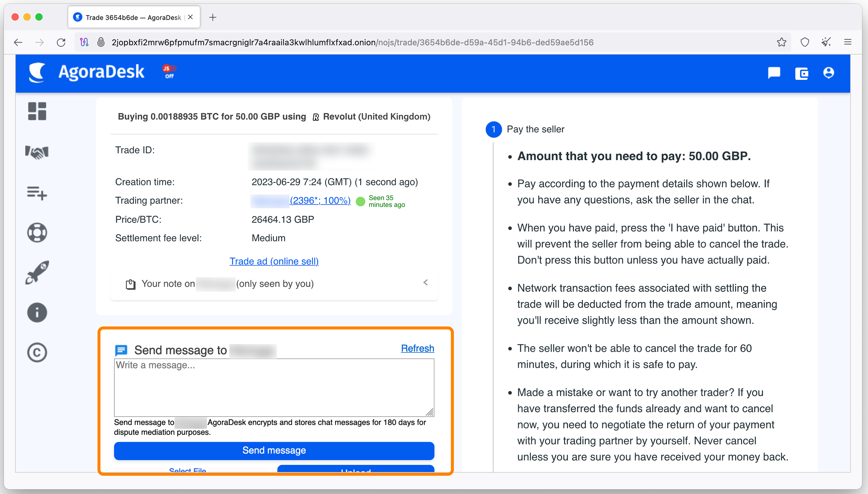Click Amount that you need to pay text
The width and height of the screenshot is (868, 494).
click(x=634, y=156)
